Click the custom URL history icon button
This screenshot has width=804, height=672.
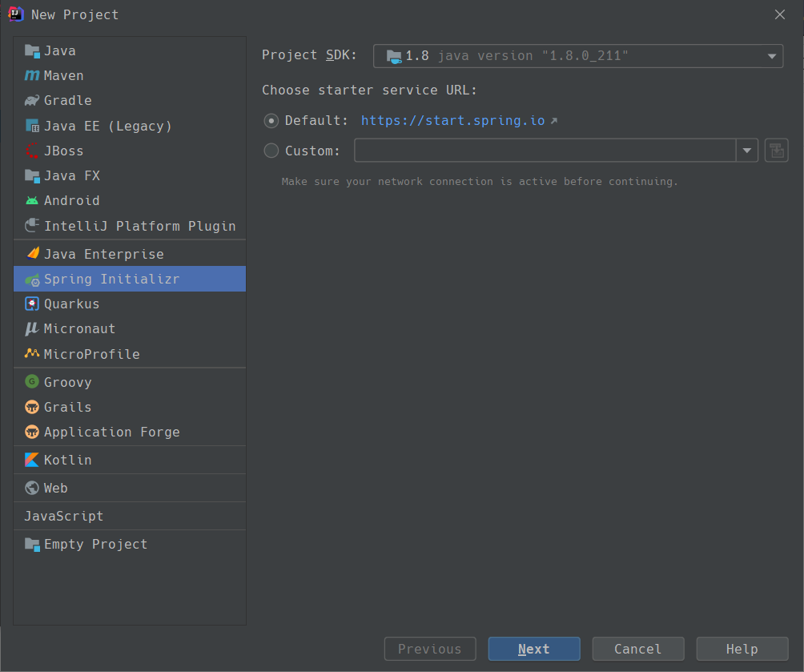click(777, 151)
